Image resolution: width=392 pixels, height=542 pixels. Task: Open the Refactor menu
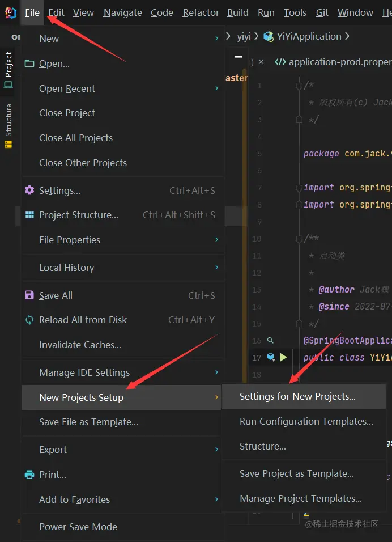coord(201,13)
